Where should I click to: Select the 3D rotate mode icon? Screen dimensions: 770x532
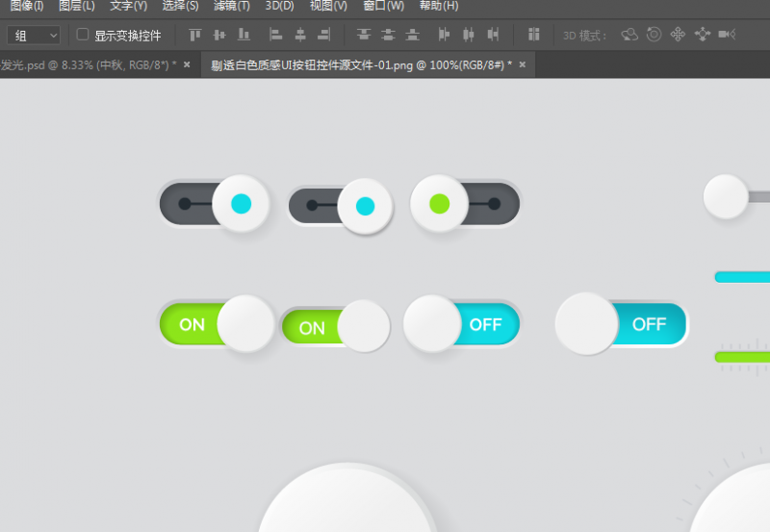coord(629,36)
